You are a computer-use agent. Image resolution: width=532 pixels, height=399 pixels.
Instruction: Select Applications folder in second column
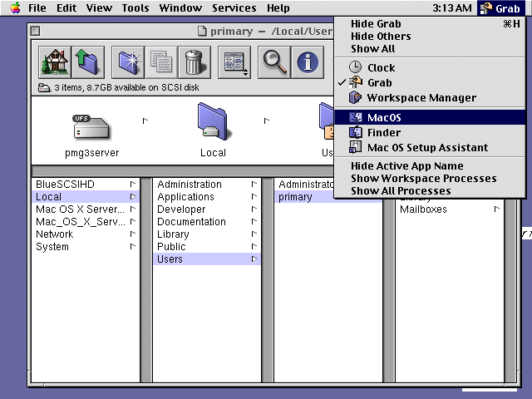[x=207, y=197]
